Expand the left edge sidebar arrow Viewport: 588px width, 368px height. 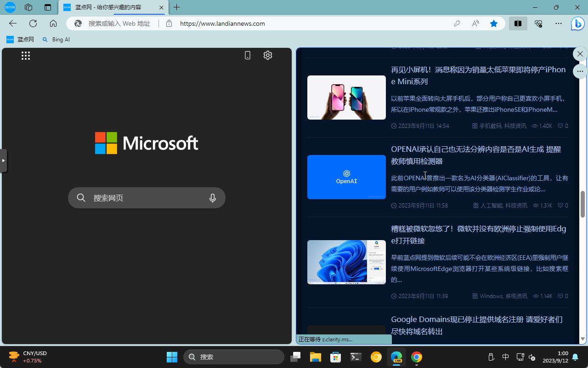pos(3,161)
